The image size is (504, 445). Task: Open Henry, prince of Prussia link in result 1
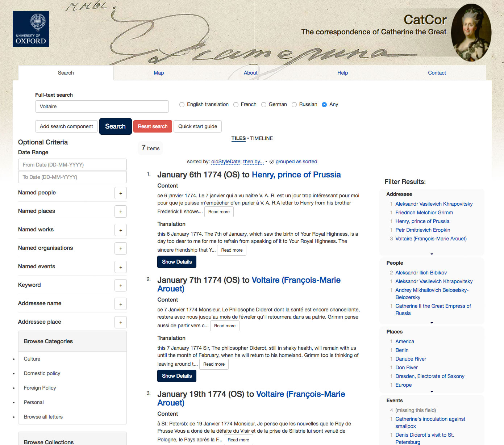tap(296, 175)
